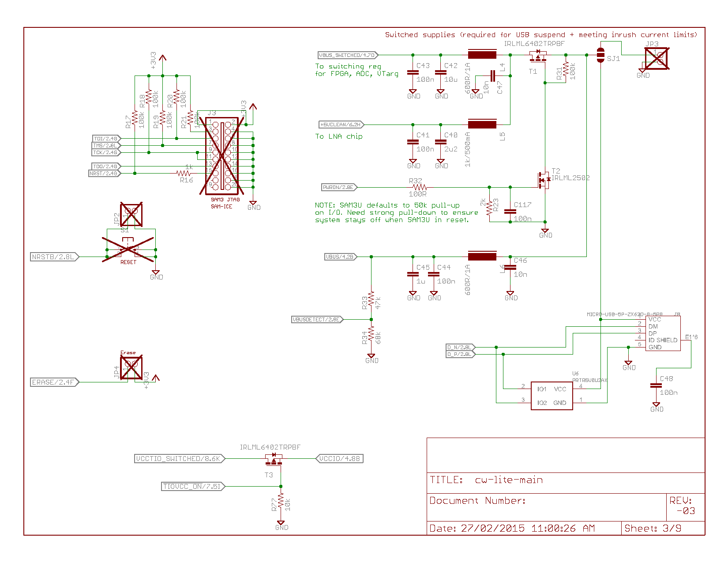Select capacitor C47 10n symbol
This screenshot has width=728, height=563.
click(x=493, y=76)
